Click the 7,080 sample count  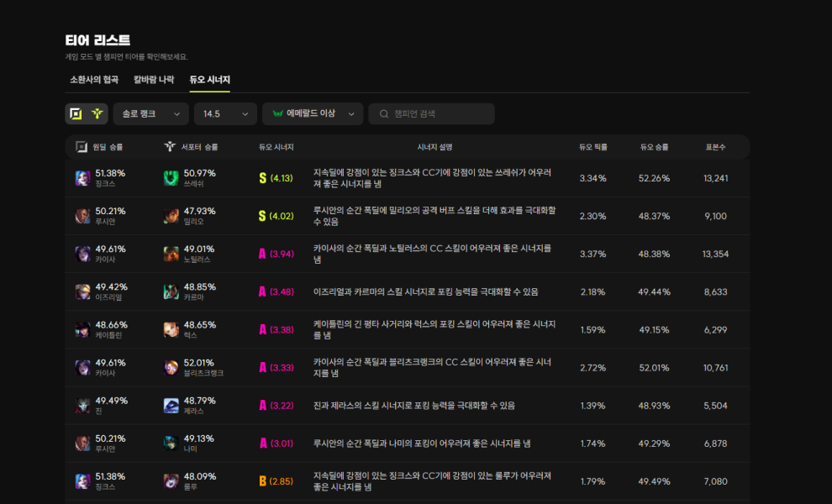click(716, 481)
